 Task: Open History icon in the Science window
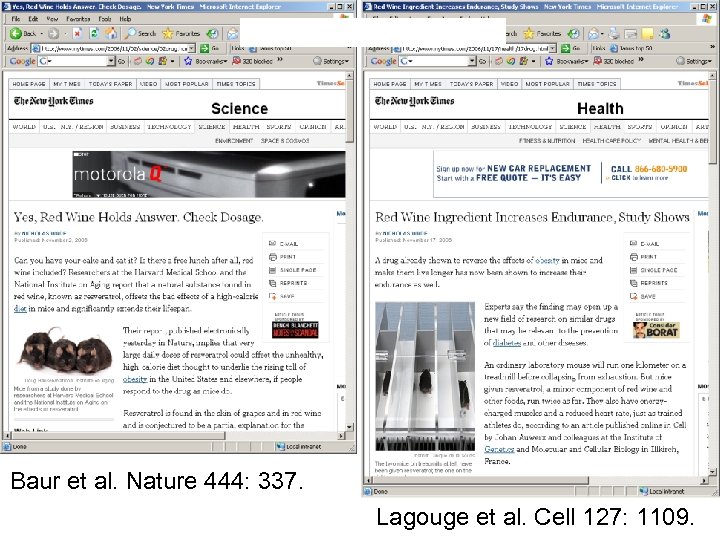click(212, 34)
